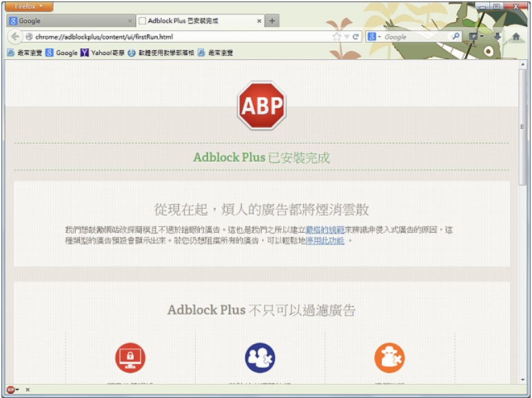532x398 pixels.
Task: Close the Adblock Plus tab
Action: pyautogui.click(x=259, y=21)
